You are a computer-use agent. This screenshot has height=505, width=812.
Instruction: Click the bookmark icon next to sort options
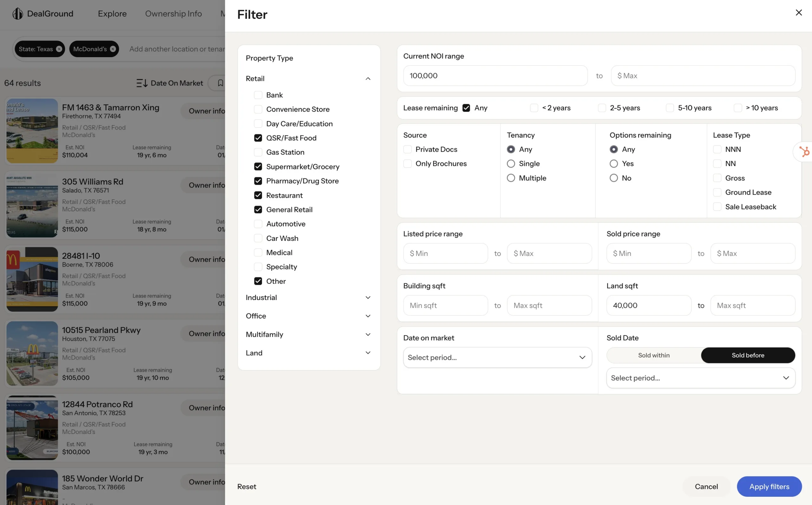pos(220,83)
